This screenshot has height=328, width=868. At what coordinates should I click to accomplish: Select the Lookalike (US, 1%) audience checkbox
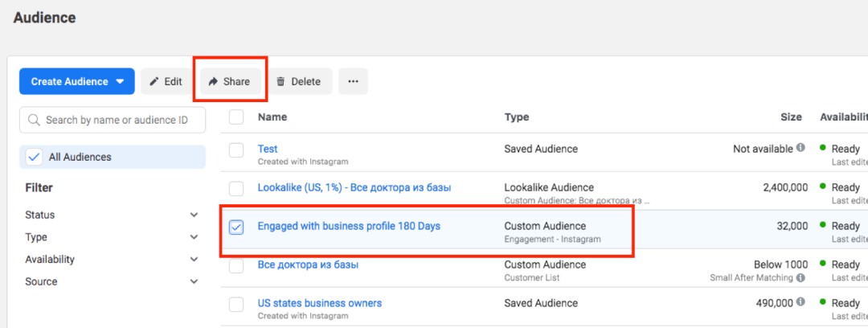tap(236, 189)
